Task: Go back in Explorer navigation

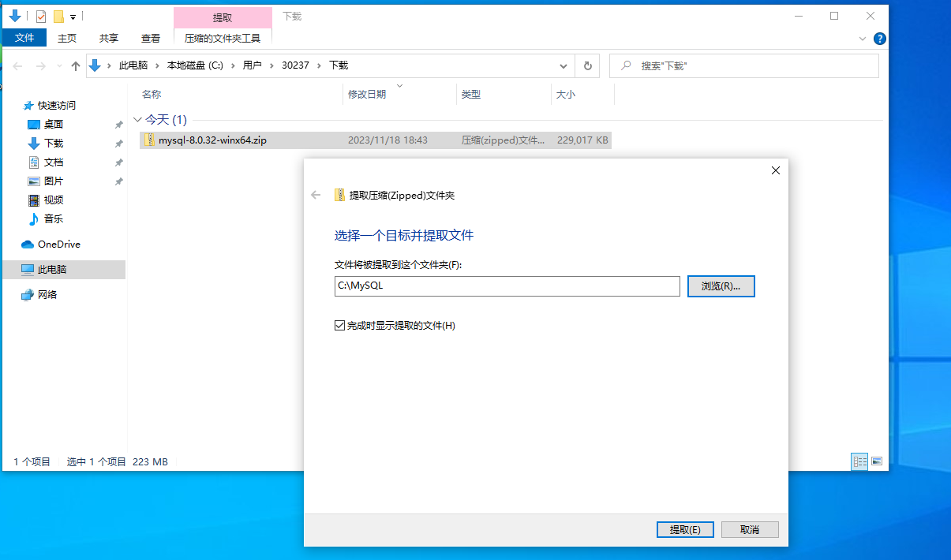Action: point(18,66)
